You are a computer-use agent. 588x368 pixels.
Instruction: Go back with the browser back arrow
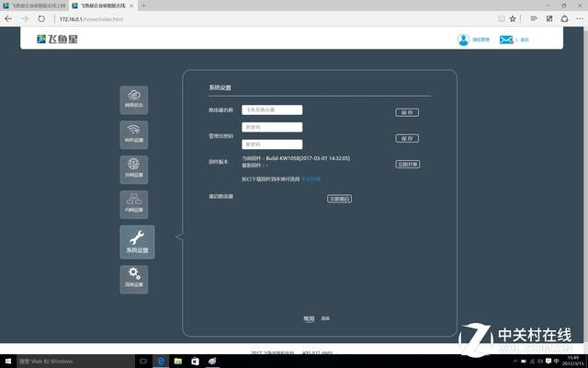pos(8,18)
